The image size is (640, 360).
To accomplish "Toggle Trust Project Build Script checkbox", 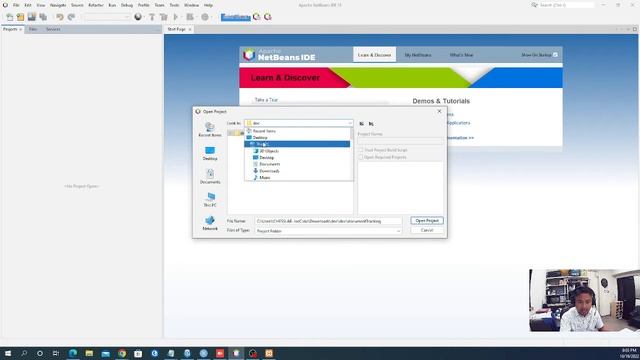I will [x=360, y=150].
